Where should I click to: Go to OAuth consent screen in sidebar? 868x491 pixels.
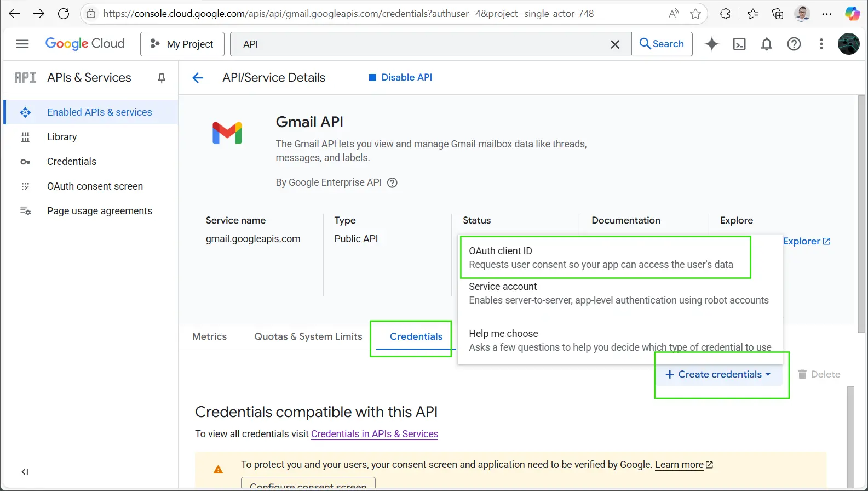(95, 186)
